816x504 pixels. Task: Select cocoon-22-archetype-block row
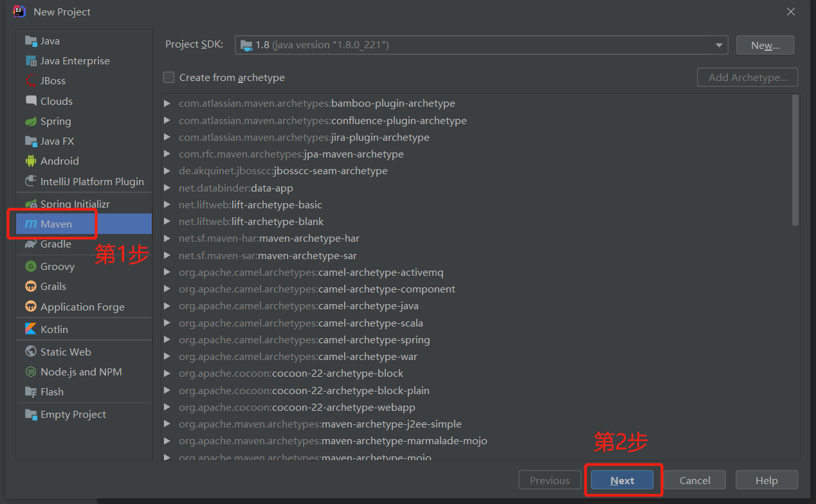coord(476,373)
